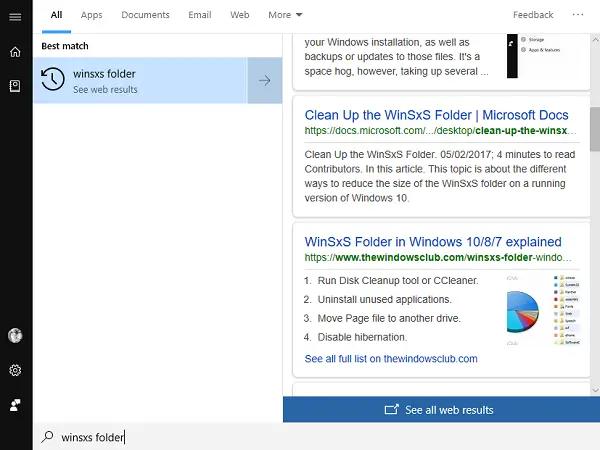Image resolution: width=600 pixels, height=450 pixels.
Task: Click the scrollbar down arrow in the results pane
Action: click(x=595, y=390)
